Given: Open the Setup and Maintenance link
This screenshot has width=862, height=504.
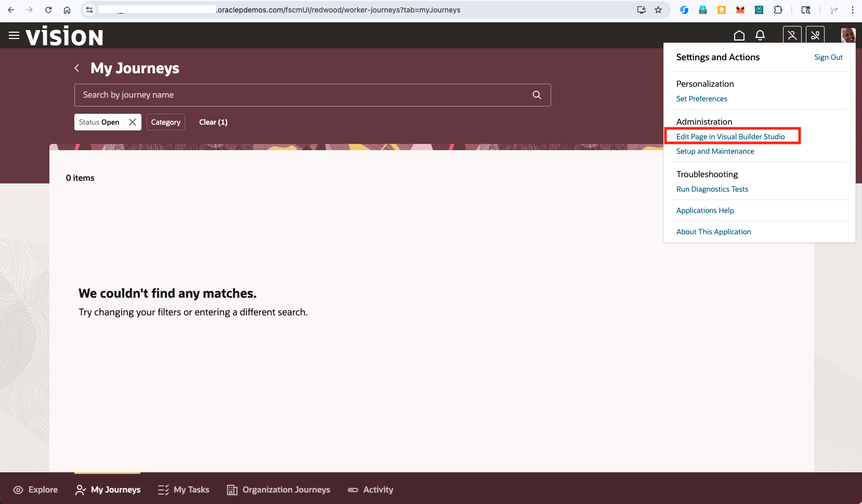Looking at the screenshot, I should (x=715, y=151).
